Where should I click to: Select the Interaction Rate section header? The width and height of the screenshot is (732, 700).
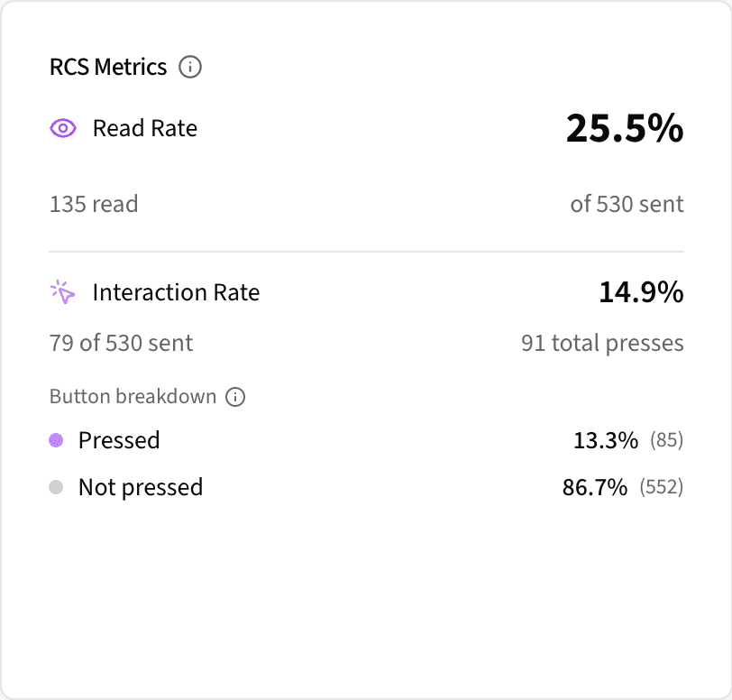point(176,291)
